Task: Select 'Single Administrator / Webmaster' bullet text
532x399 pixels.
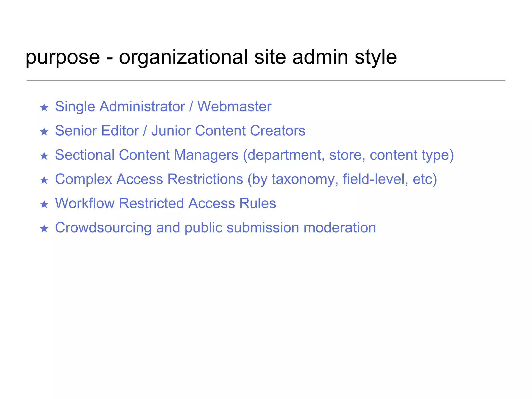Action: 163,107
